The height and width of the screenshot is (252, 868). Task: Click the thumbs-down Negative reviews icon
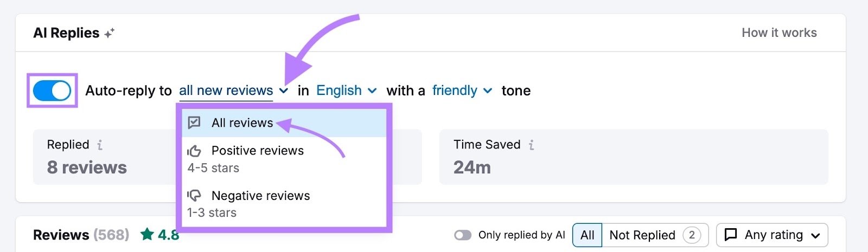click(x=194, y=196)
